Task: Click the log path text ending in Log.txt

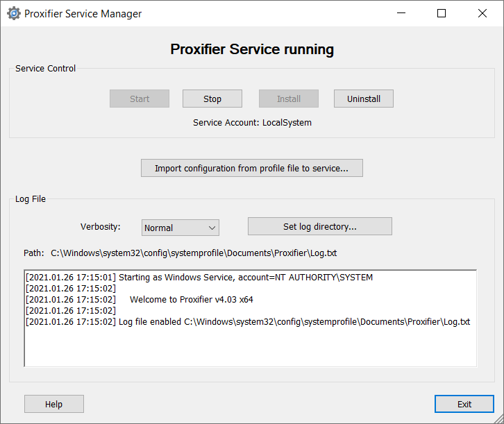Action: click(x=194, y=253)
